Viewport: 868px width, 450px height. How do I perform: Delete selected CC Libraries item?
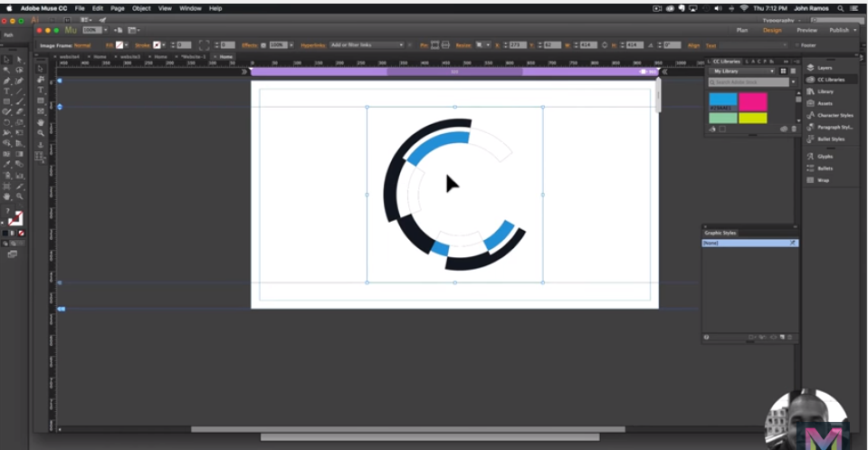coord(794,129)
